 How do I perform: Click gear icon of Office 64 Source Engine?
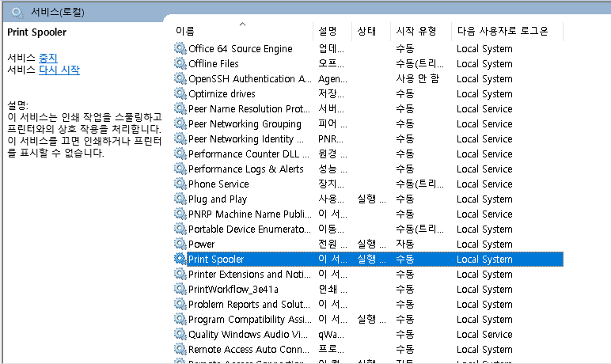180,48
